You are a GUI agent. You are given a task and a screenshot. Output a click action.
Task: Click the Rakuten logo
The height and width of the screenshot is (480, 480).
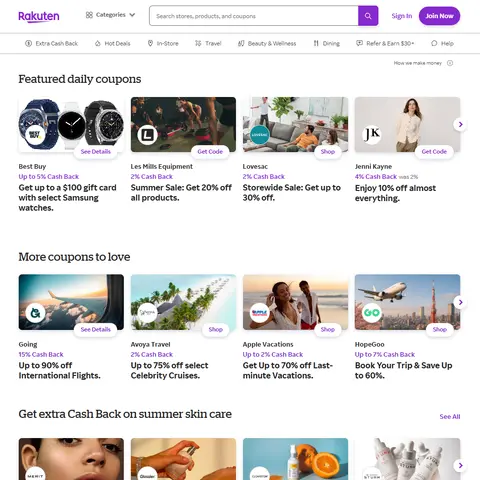coord(39,16)
